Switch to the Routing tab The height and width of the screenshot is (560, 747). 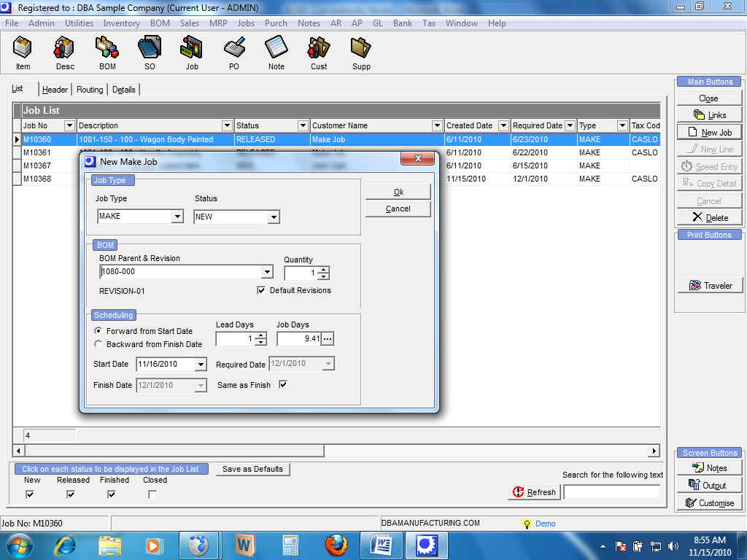pyautogui.click(x=90, y=90)
